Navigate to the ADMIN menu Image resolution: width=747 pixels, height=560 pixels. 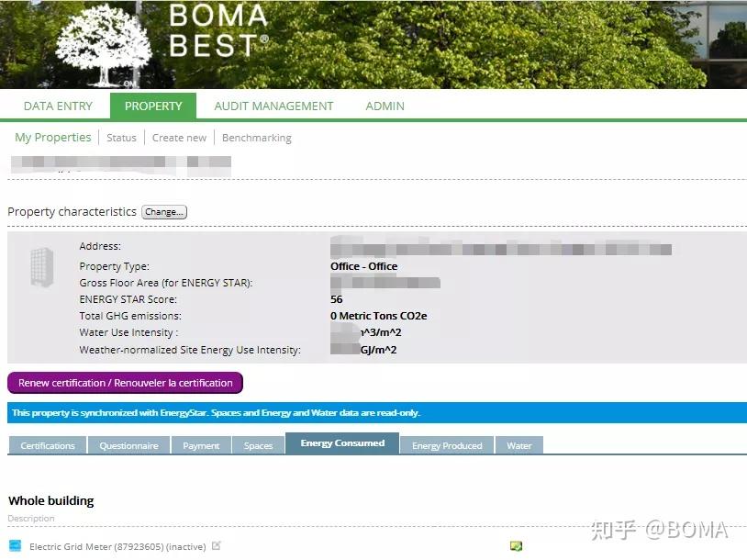(x=385, y=106)
